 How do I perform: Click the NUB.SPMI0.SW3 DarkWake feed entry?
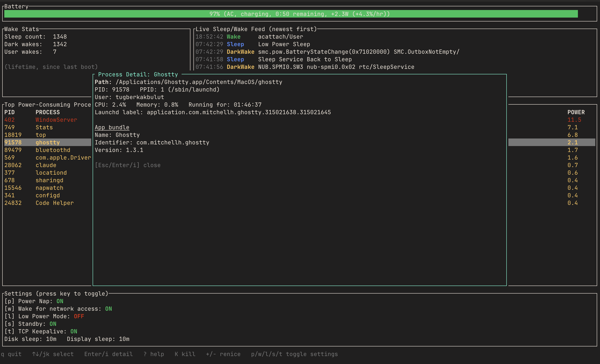pyautogui.click(x=305, y=67)
